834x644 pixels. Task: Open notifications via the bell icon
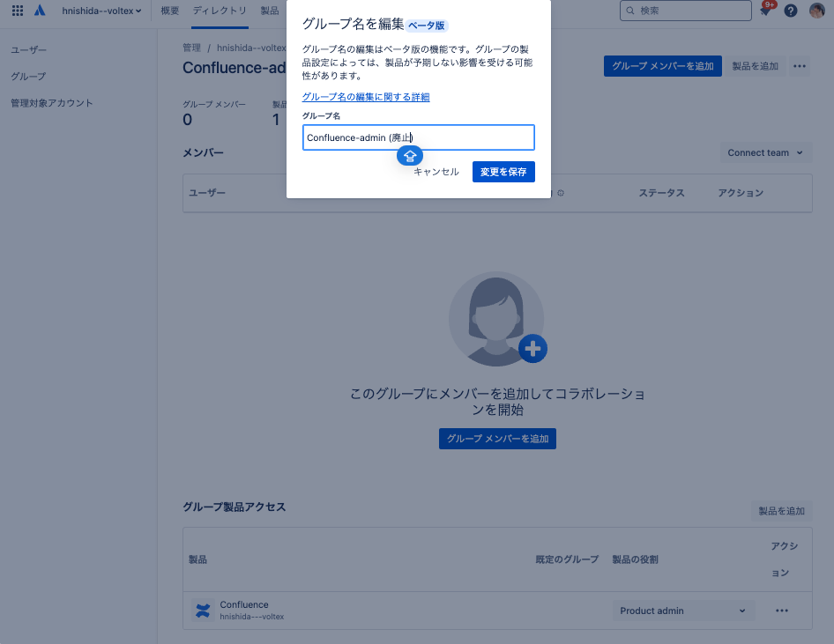click(x=765, y=11)
